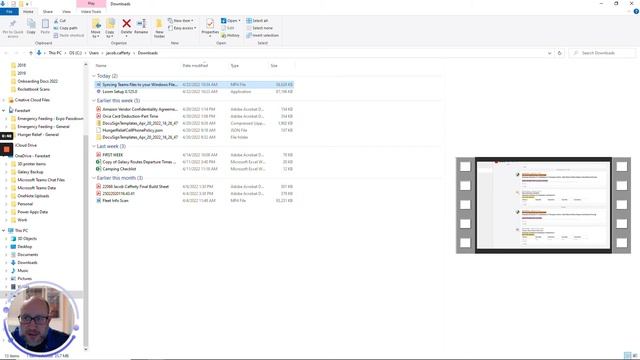640x360 pixels.
Task: Open the address bar history dropdown
Action: point(549,53)
